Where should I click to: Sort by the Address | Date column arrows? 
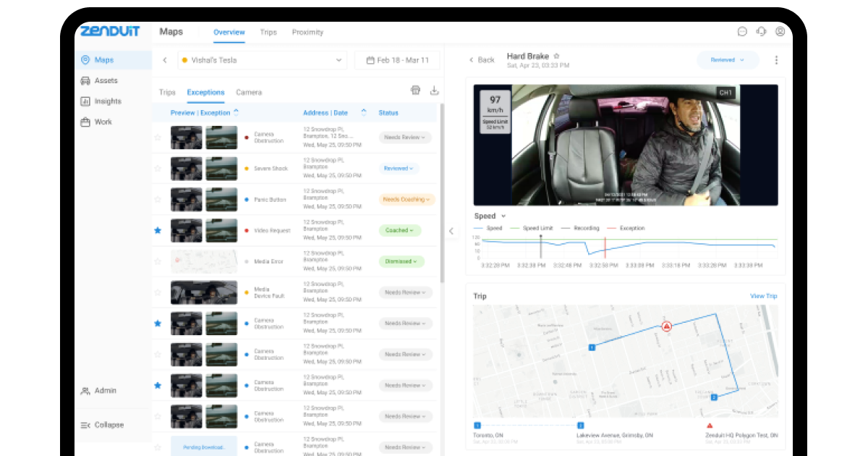pyautogui.click(x=363, y=112)
